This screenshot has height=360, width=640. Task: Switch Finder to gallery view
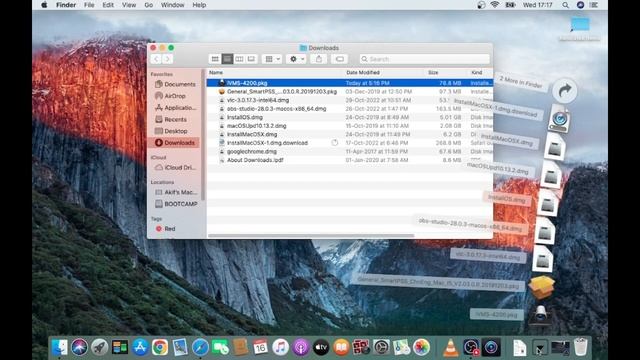click(251, 59)
